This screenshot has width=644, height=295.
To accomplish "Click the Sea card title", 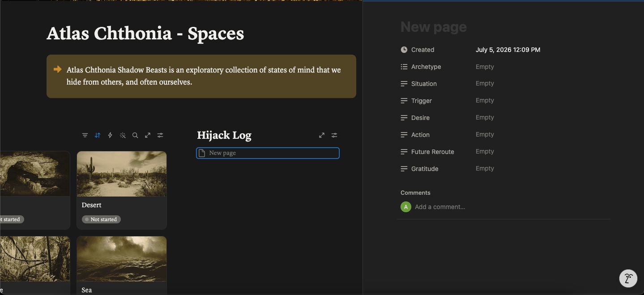I will (x=87, y=290).
